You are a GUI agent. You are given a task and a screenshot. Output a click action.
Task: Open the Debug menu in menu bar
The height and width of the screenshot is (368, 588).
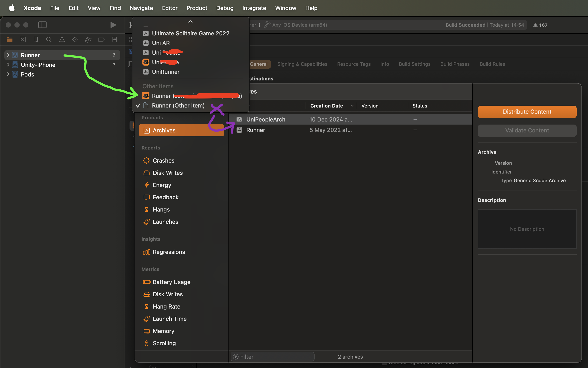coord(225,8)
